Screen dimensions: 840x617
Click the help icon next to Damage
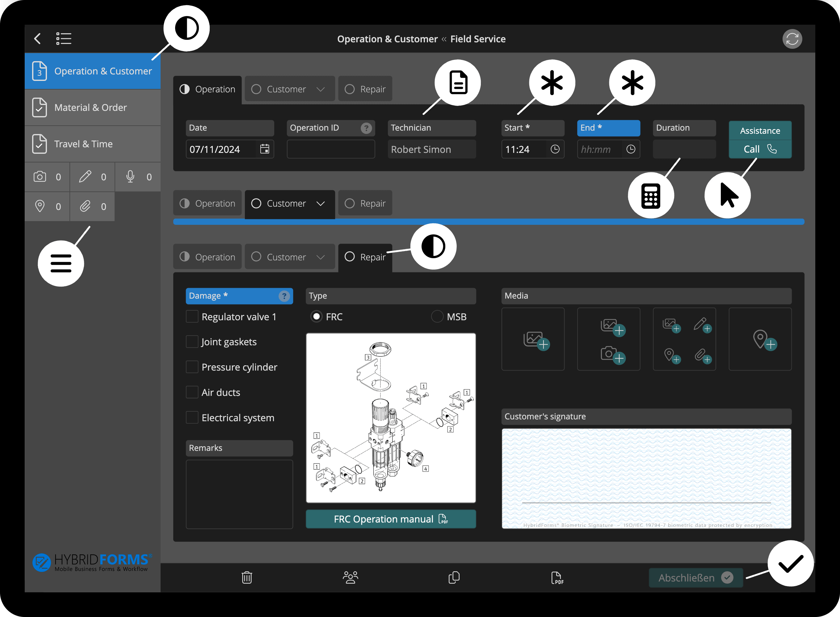coord(284,296)
